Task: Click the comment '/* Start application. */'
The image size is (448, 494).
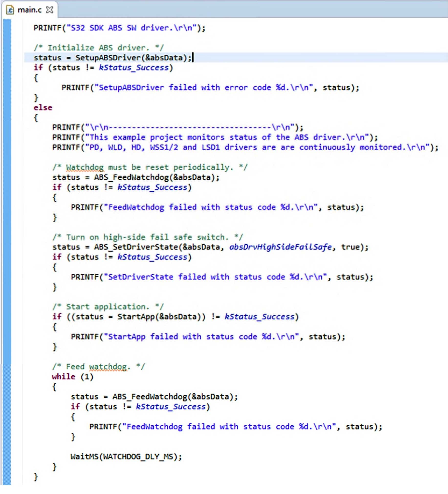Action: (x=108, y=307)
